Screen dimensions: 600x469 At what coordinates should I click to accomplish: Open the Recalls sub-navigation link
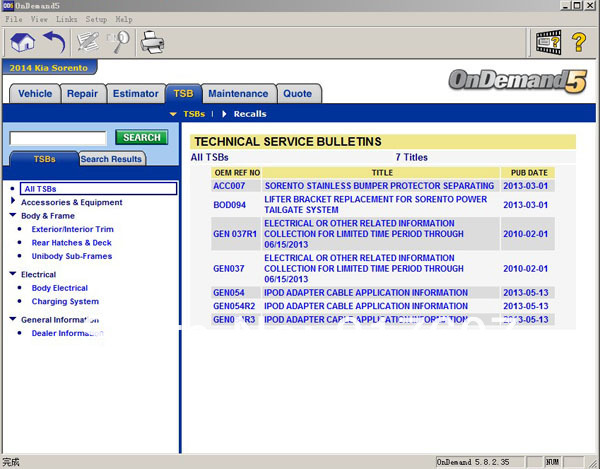tap(250, 114)
